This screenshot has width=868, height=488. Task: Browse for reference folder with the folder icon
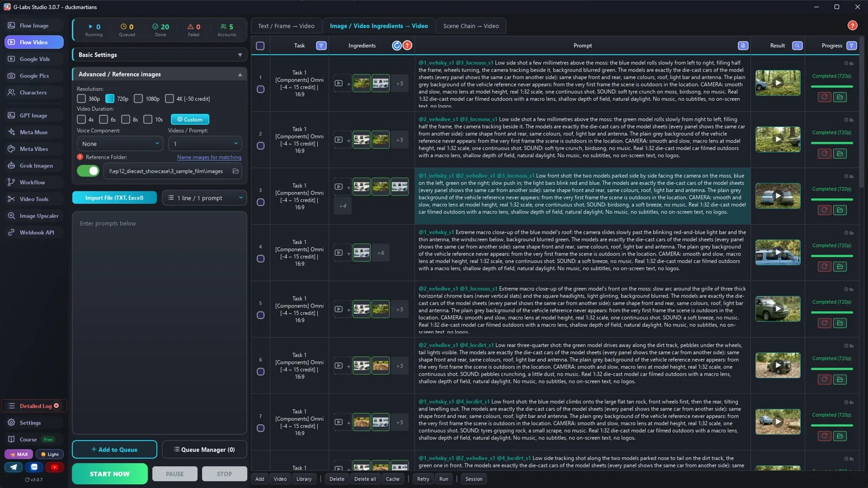pos(235,171)
